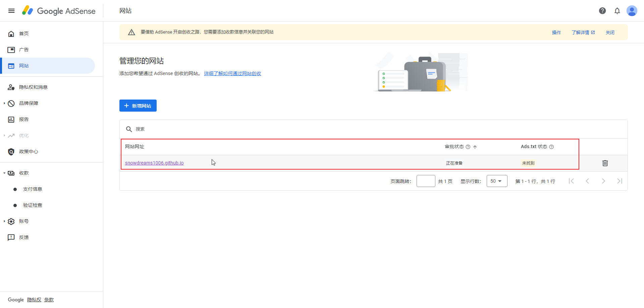
Task: Open the rows-per-page 50 dropdown
Action: point(497,181)
